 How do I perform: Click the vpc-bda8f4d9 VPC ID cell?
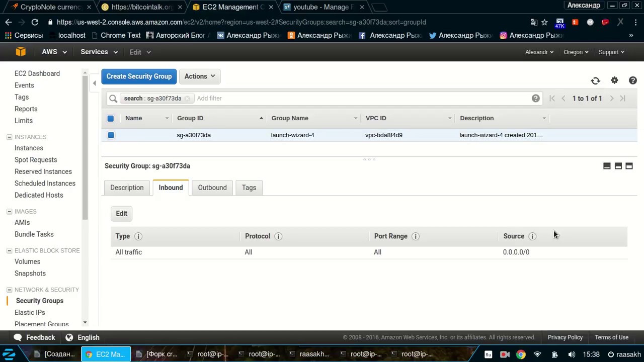tap(384, 135)
